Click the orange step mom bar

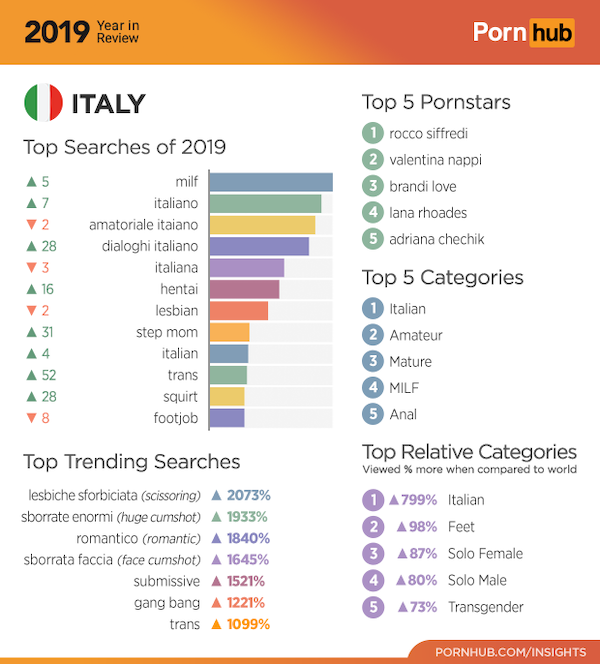[x=229, y=332]
